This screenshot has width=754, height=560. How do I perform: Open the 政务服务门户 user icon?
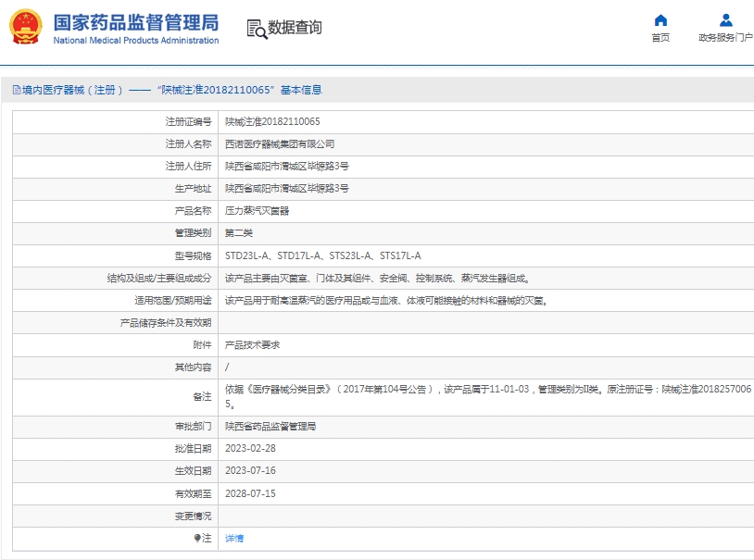tap(725, 20)
